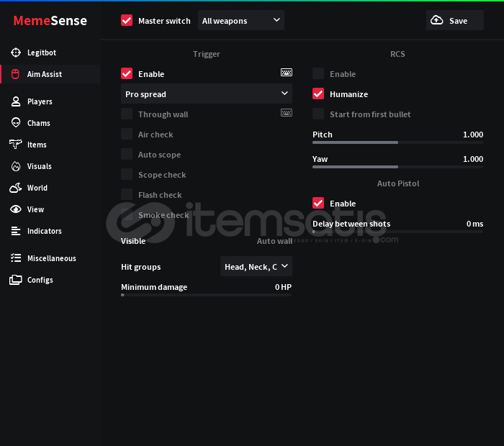Enable the Air check checkbox
This screenshot has height=446, width=504.
coord(127,134)
